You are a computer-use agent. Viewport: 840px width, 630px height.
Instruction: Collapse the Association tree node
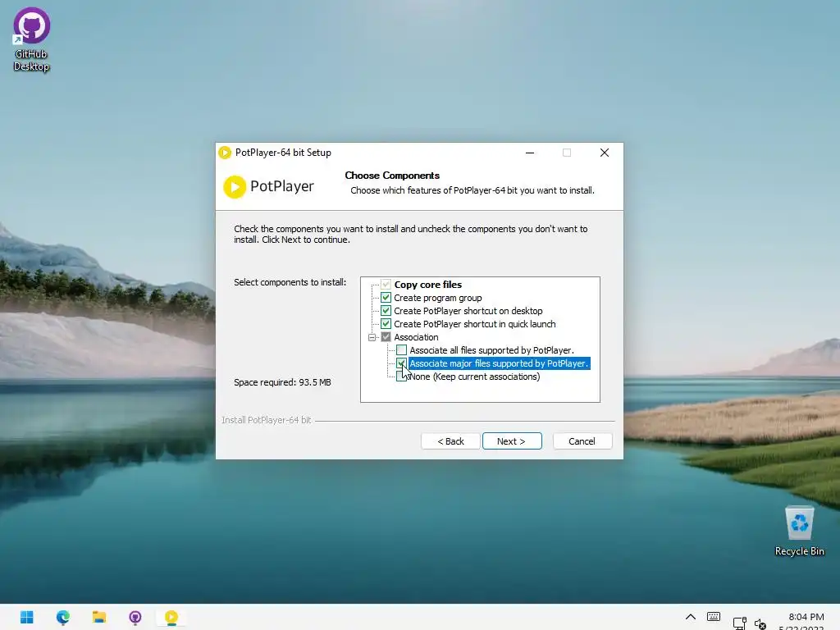(372, 337)
